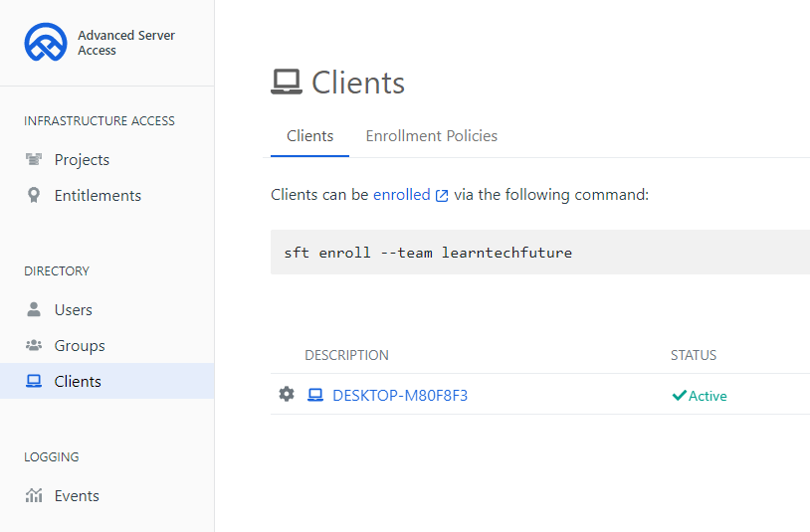Click the sft enroll command box
Viewport: 810px width, 532px height.
537,253
